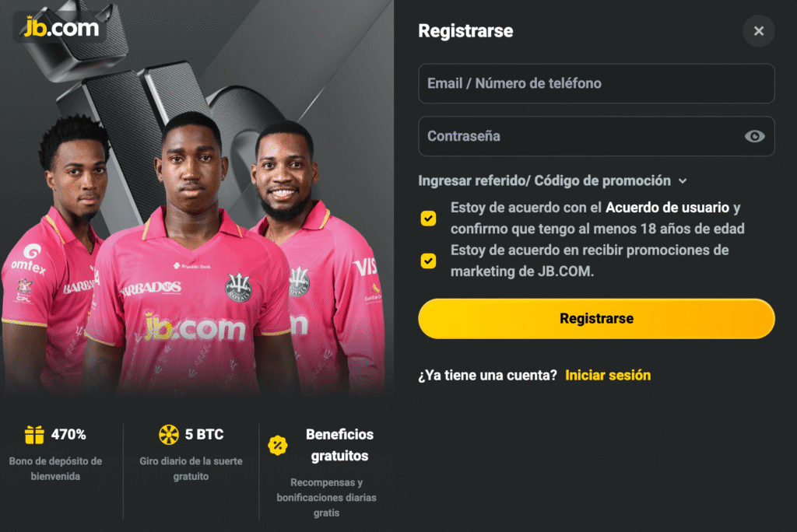Click the gift box bonus icon
This screenshot has width=797, height=532.
point(34,434)
